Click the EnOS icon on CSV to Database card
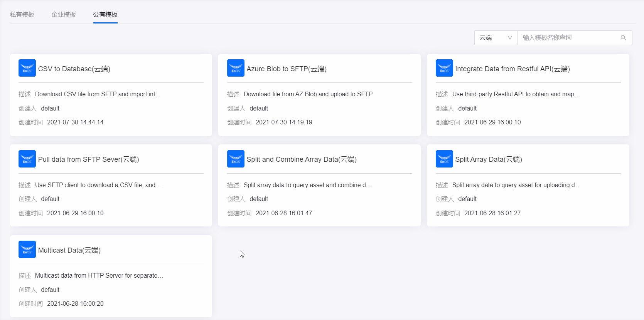This screenshot has height=320, width=644. click(x=27, y=68)
